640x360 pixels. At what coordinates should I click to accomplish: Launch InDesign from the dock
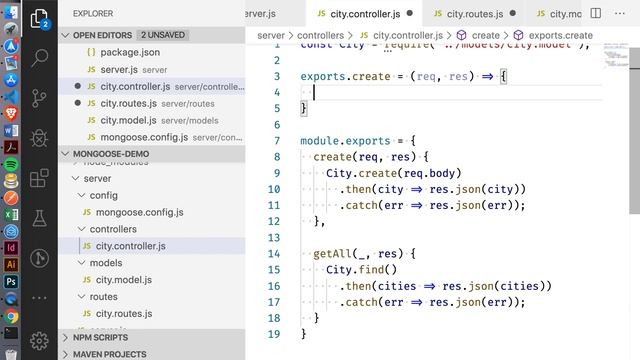[x=11, y=248]
